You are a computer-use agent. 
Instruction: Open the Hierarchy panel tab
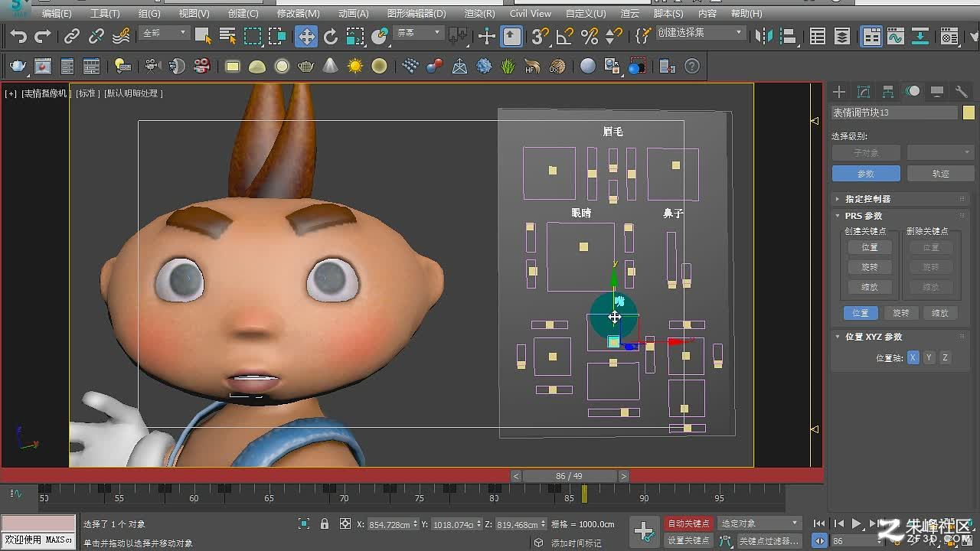(x=888, y=92)
